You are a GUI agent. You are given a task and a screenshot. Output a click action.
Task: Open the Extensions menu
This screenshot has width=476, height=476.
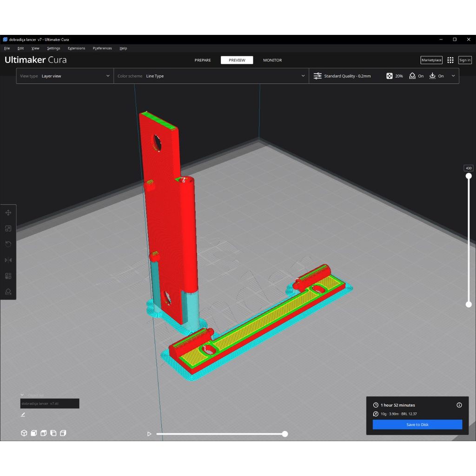point(76,48)
